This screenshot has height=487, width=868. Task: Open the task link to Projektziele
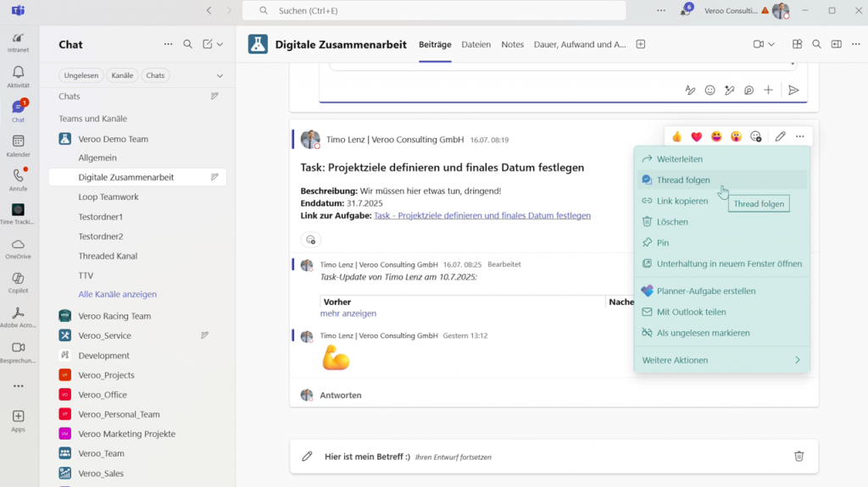click(481, 216)
